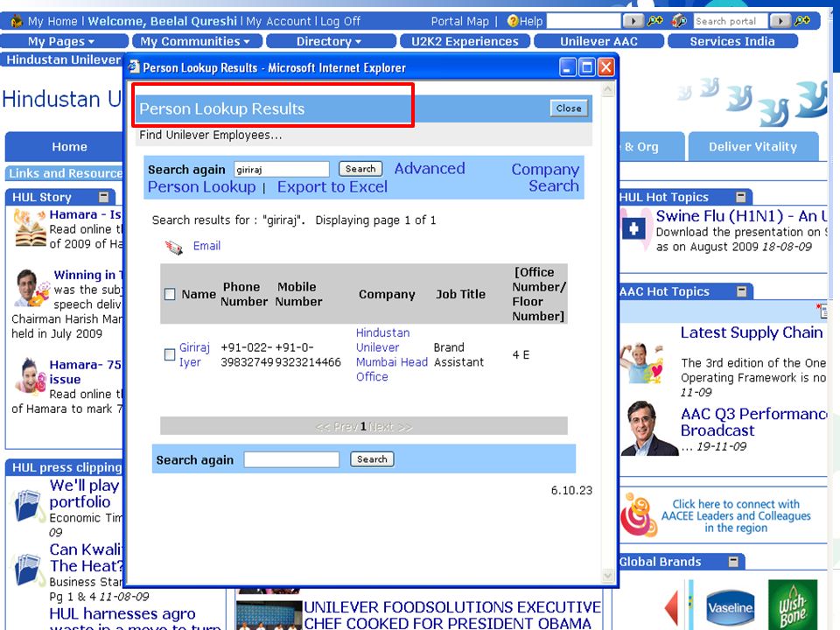This screenshot has width=840, height=630.
Task: Click the bottom Search again Search button
Action: (x=372, y=459)
